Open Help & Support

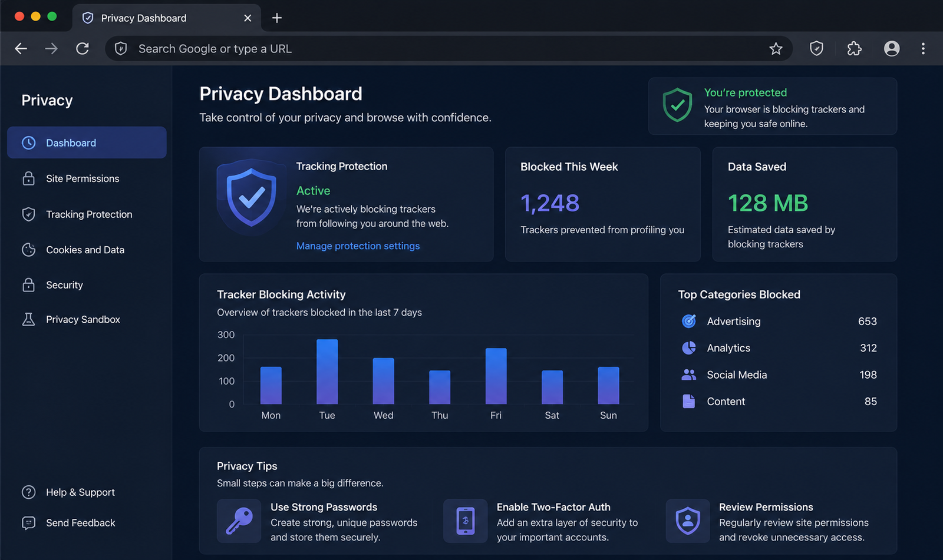(80, 492)
